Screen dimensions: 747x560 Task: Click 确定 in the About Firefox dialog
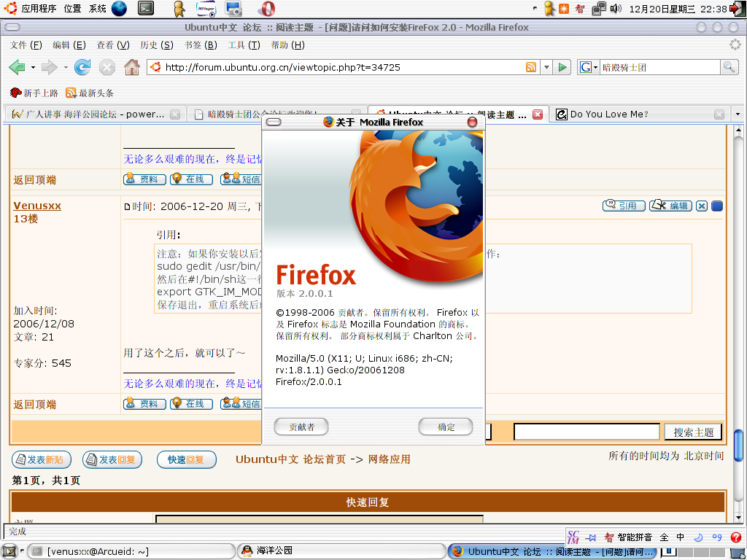click(x=446, y=427)
